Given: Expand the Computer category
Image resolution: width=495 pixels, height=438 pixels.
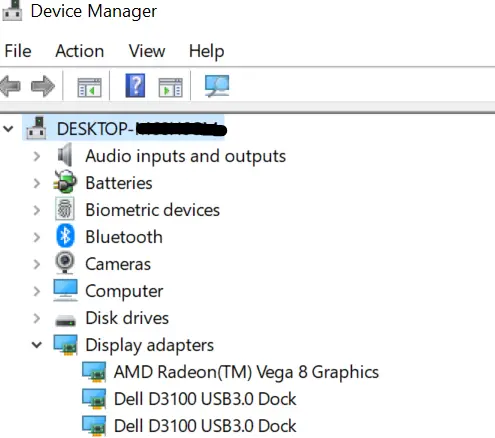Looking at the screenshot, I should pyautogui.click(x=37, y=291).
